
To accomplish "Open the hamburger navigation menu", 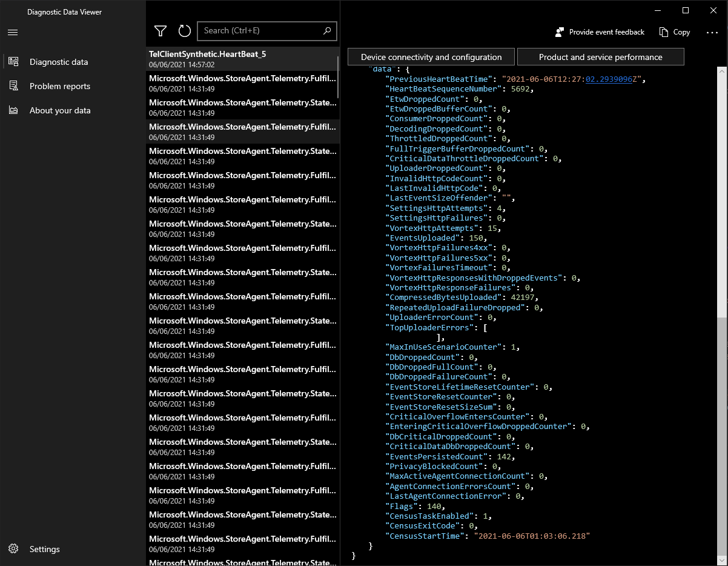I will (13, 32).
